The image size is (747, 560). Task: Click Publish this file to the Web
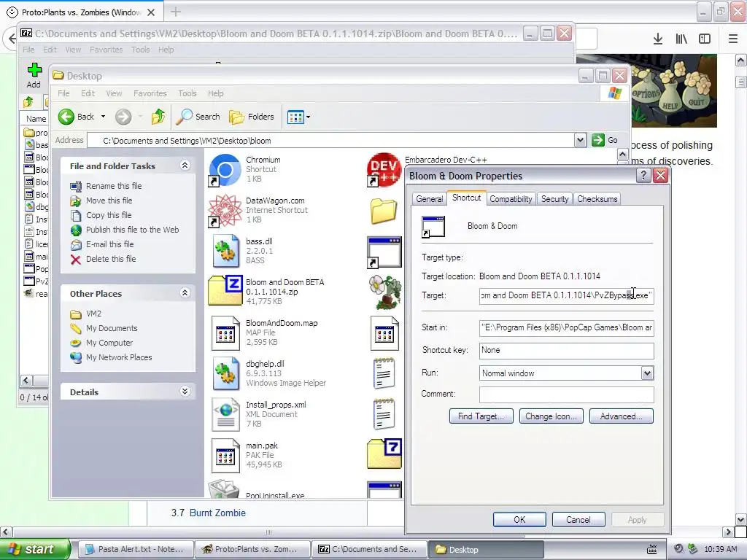(x=133, y=230)
